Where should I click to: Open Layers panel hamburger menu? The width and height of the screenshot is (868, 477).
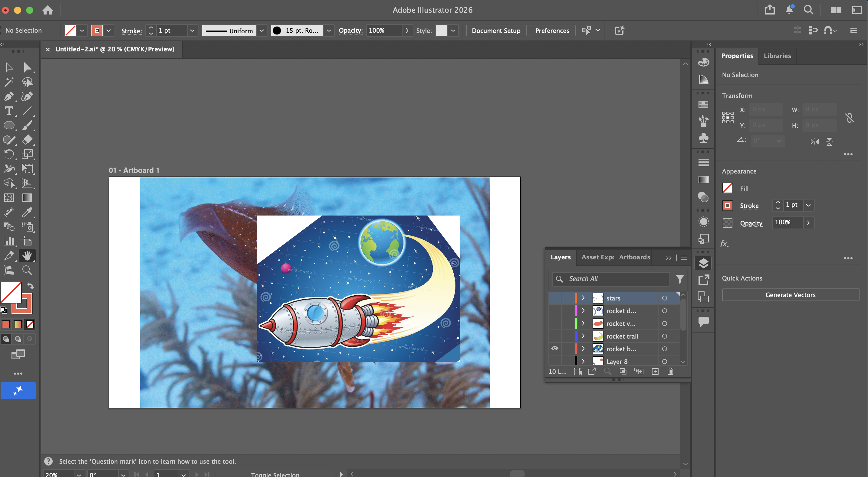point(684,258)
